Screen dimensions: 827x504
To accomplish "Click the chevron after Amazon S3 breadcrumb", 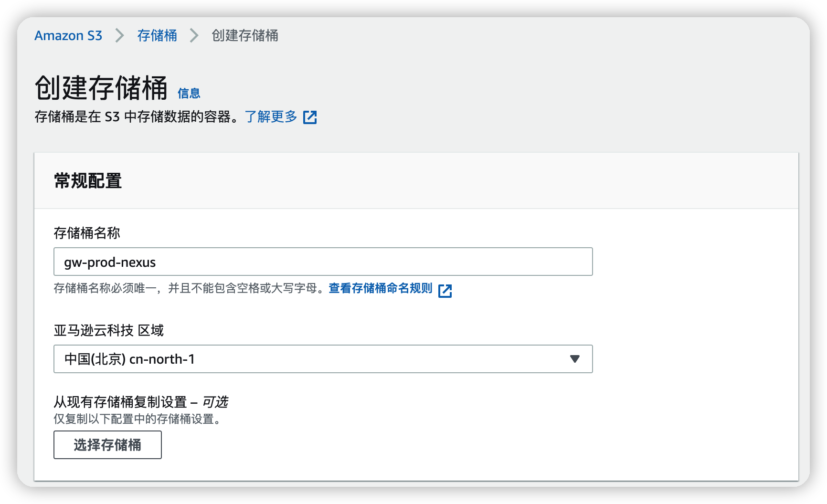I will (x=119, y=36).
